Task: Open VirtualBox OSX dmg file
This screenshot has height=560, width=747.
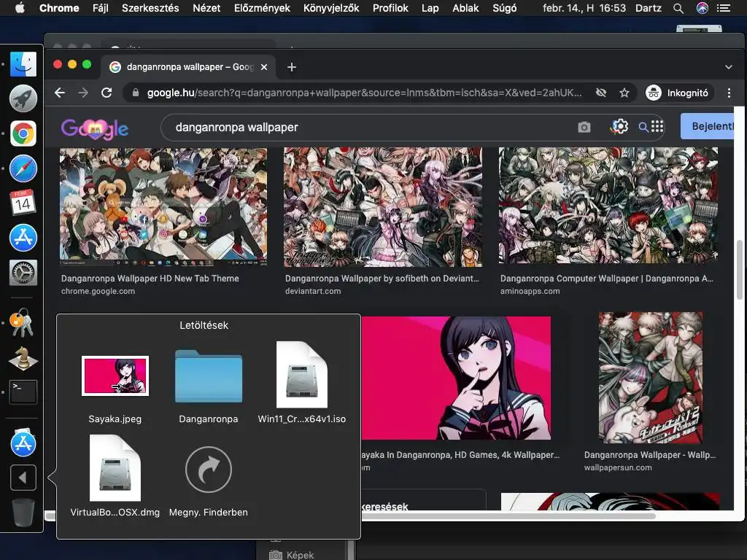Action: click(115, 467)
